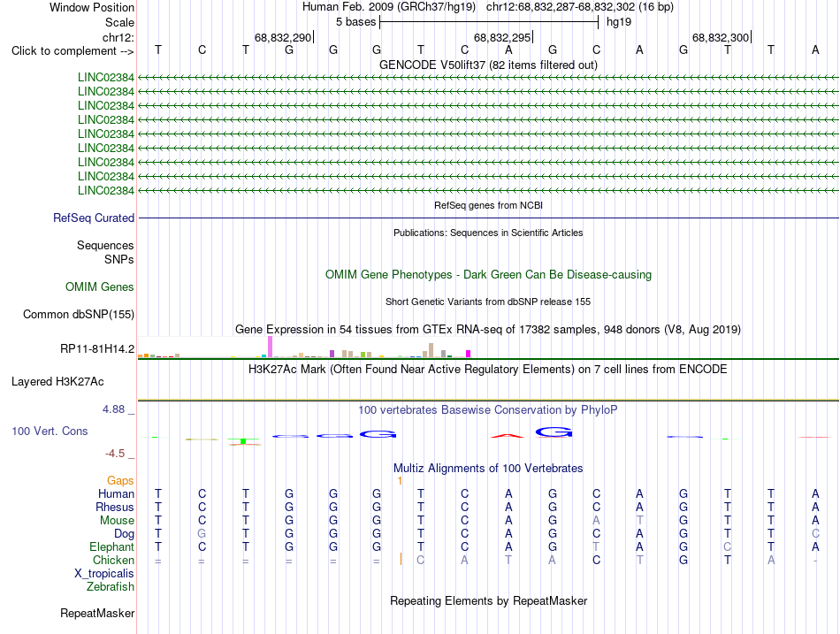Click the 'Human Feb. 2009 (GRCh37/hg19)' assembly text
The height and width of the screenshot is (634, 840).
(x=389, y=7)
